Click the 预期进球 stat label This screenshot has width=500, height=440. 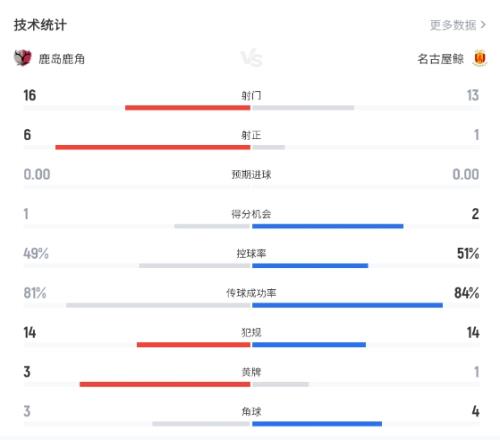pos(251,175)
